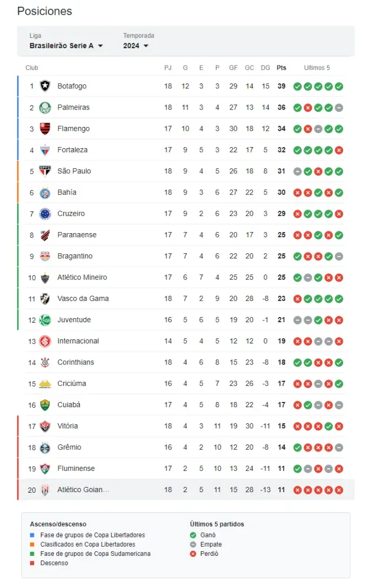Screen dimensions: 369x588
Task: Open the Temporada 2024 dropdown
Action: [x=135, y=45]
